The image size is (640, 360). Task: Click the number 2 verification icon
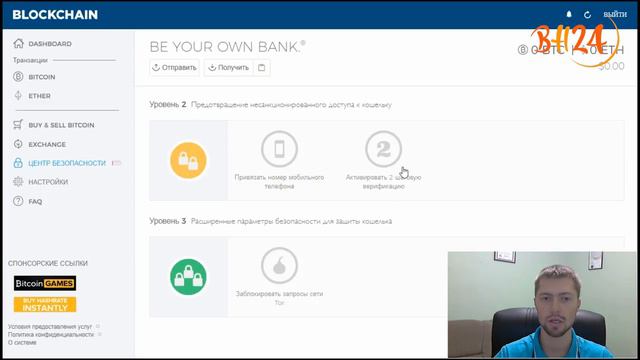coord(383,149)
